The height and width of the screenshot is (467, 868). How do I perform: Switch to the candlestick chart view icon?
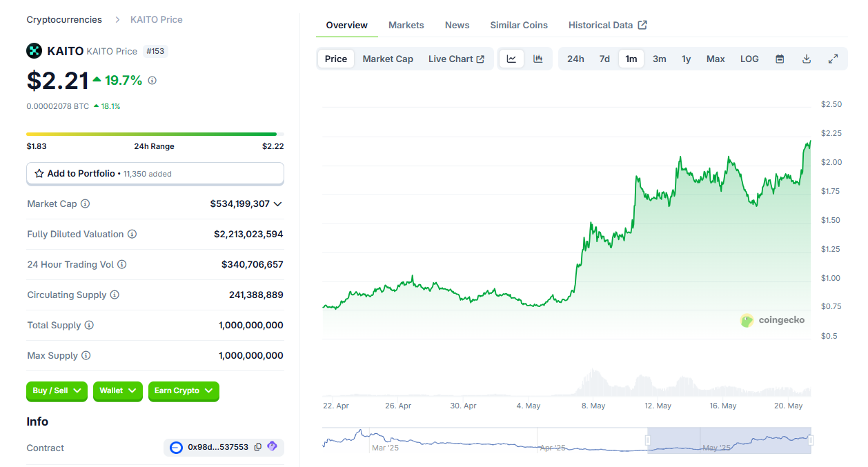[x=538, y=59]
